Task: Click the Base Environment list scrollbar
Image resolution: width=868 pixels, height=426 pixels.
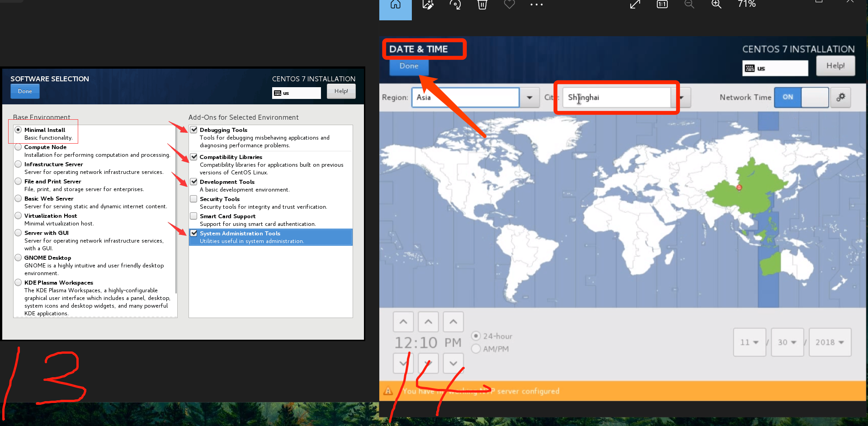Action: tap(176, 210)
